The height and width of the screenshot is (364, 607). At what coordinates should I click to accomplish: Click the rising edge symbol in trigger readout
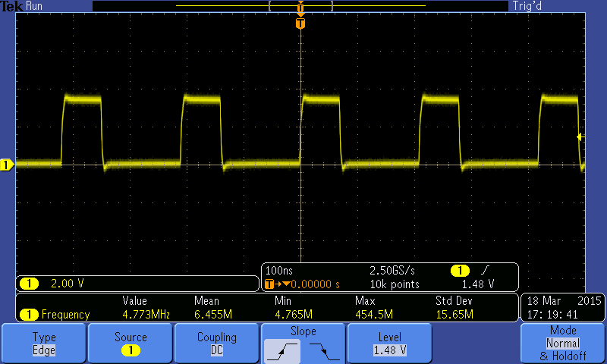(485, 270)
